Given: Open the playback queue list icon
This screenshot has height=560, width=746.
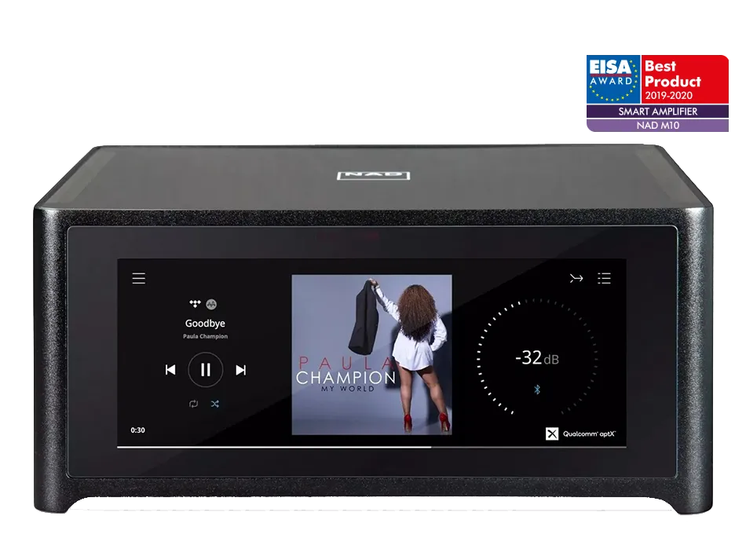Looking at the screenshot, I should pos(604,279).
